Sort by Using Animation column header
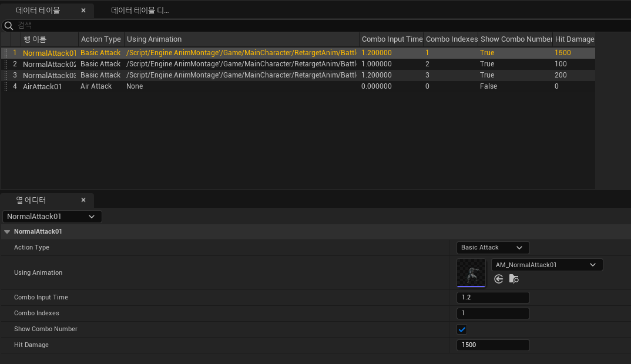The image size is (631, 364). 241,39
